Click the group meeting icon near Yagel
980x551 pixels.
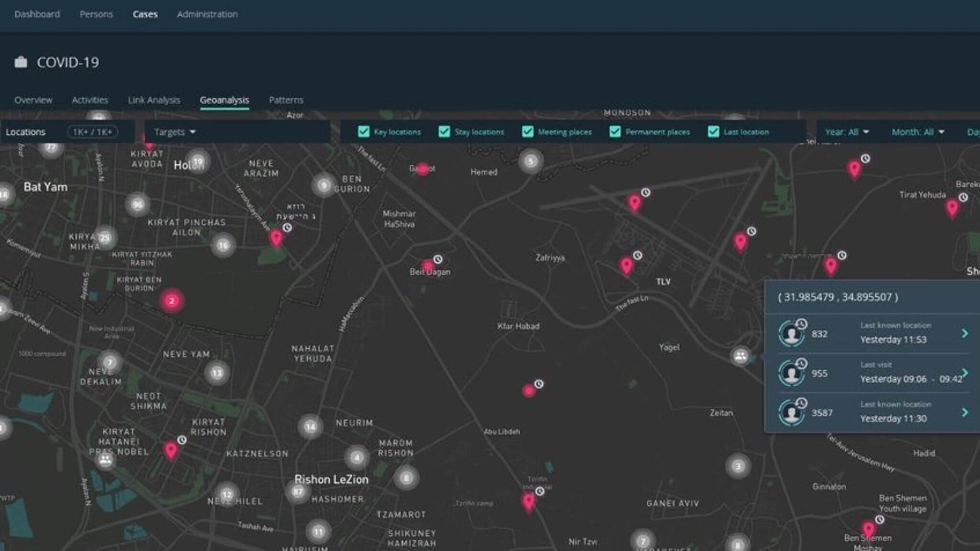coord(740,356)
